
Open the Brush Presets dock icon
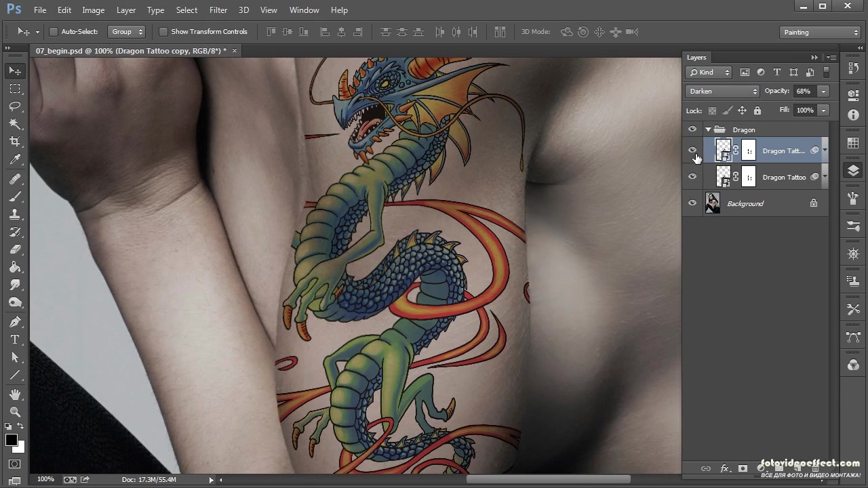(853, 226)
